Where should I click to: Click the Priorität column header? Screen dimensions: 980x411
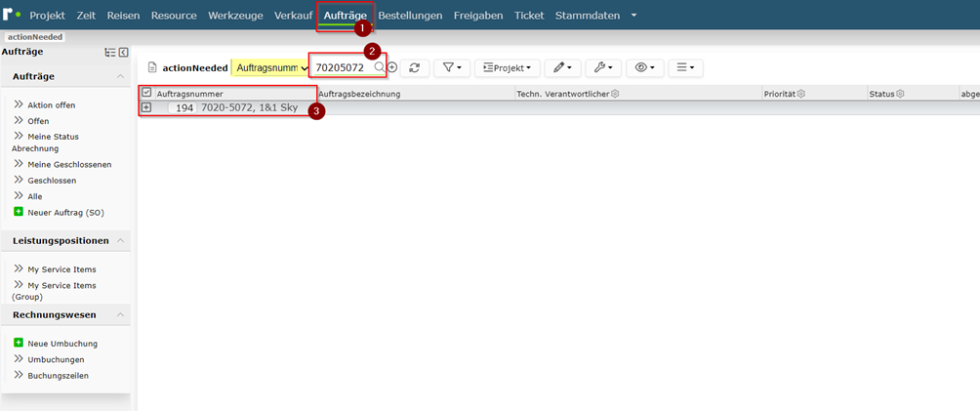(x=779, y=94)
